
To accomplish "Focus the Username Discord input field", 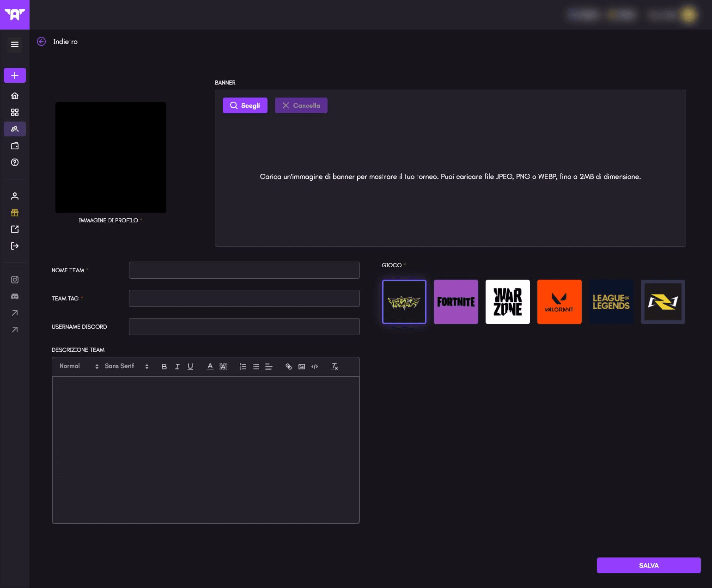I will [244, 327].
